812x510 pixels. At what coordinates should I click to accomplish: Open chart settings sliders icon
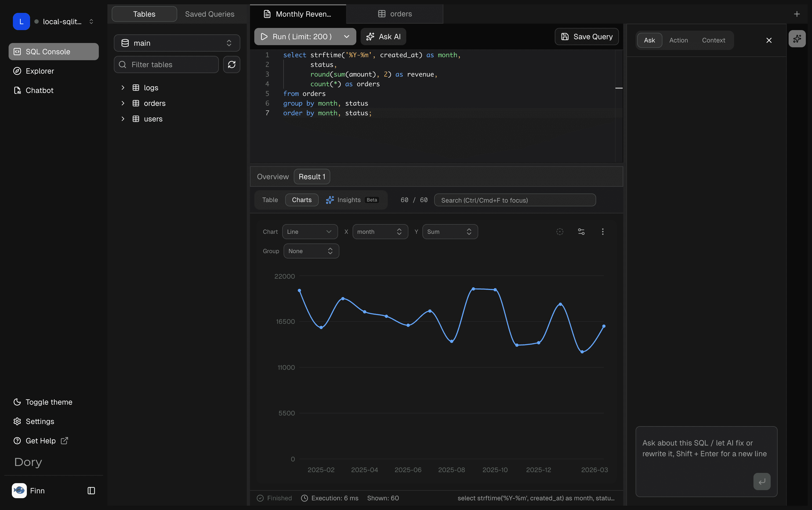click(x=581, y=232)
